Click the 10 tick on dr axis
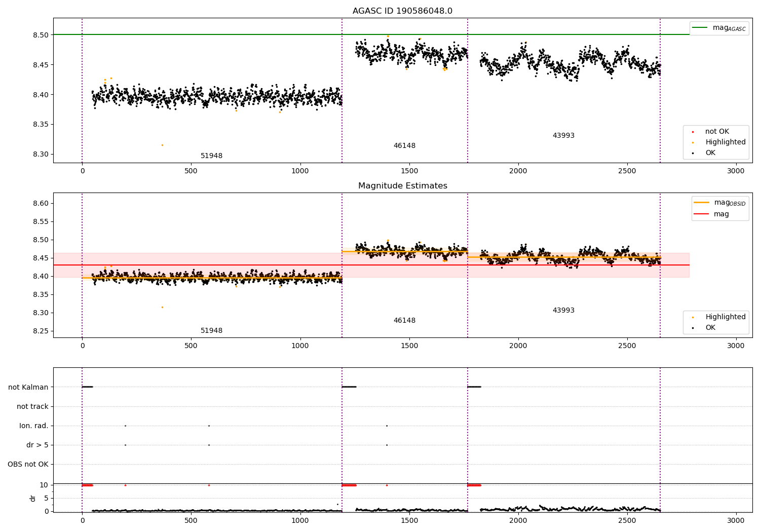 tap(44, 485)
